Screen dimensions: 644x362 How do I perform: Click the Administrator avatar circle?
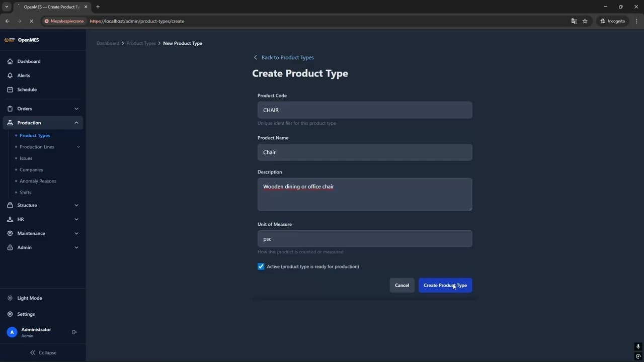tap(12, 332)
